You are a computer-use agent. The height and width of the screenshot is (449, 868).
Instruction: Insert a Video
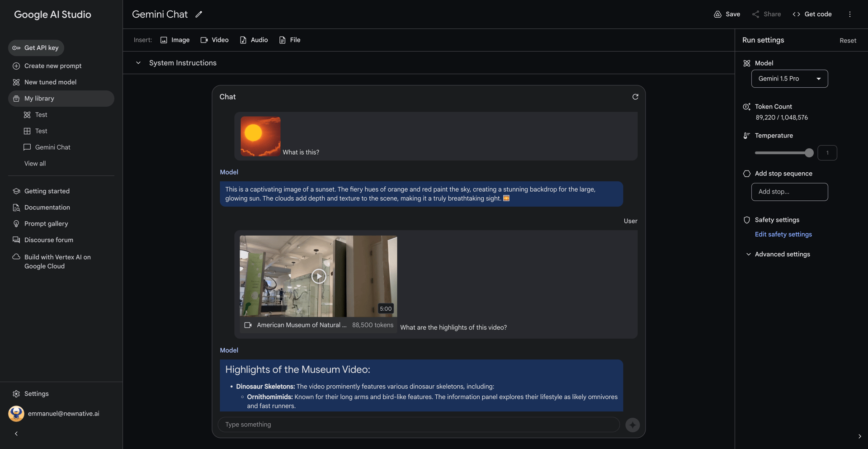(x=215, y=40)
